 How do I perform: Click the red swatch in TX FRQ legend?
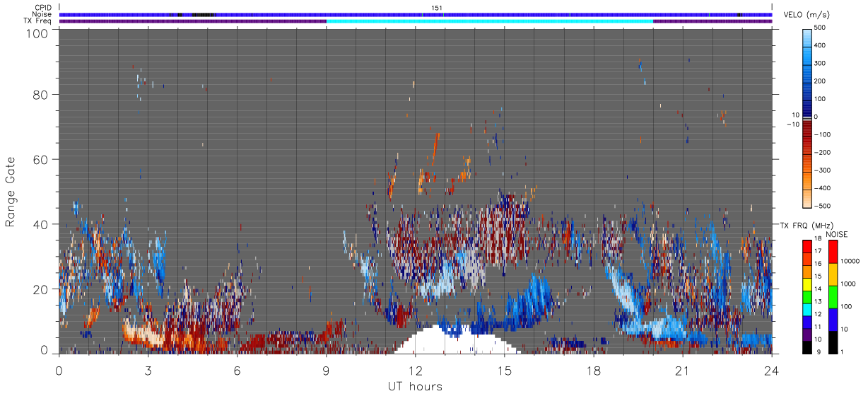point(807,246)
